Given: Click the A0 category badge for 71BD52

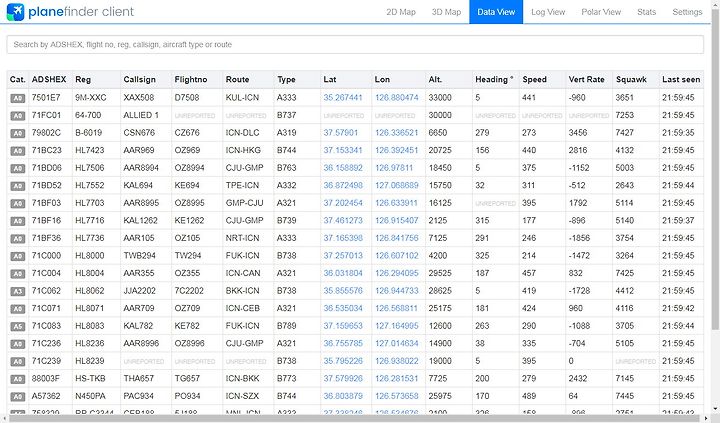Looking at the screenshot, I should tap(17, 186).
